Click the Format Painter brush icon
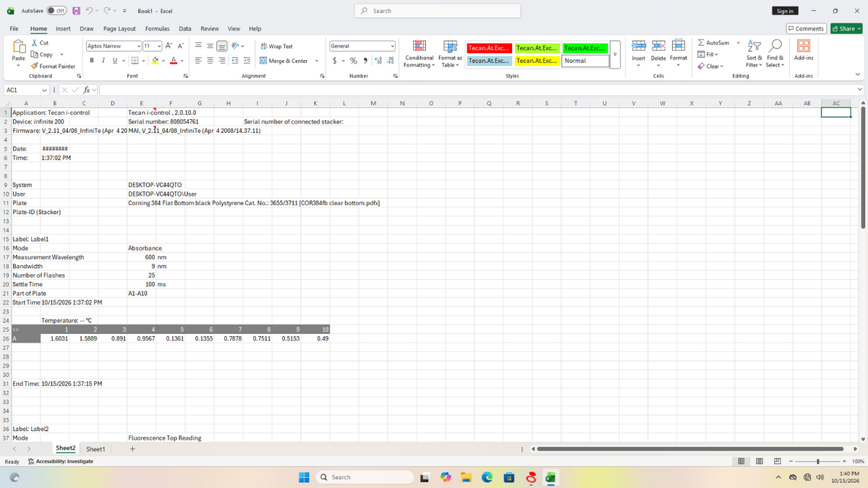Image resolution: width=868 pixels, height=488 pixels. pos(35,66)
